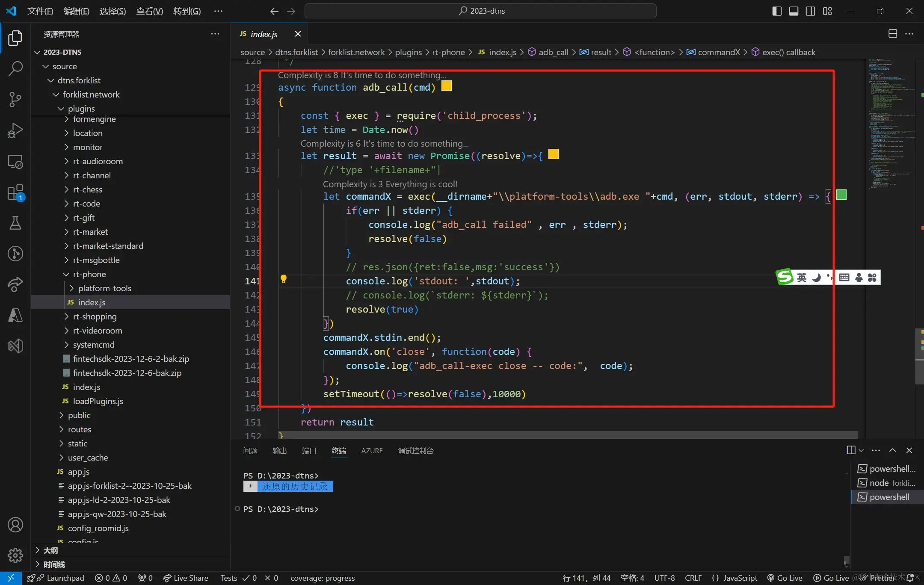Toggle the secondary side bar layout button
Screen dimensions: 924x585
pos(810,11)
